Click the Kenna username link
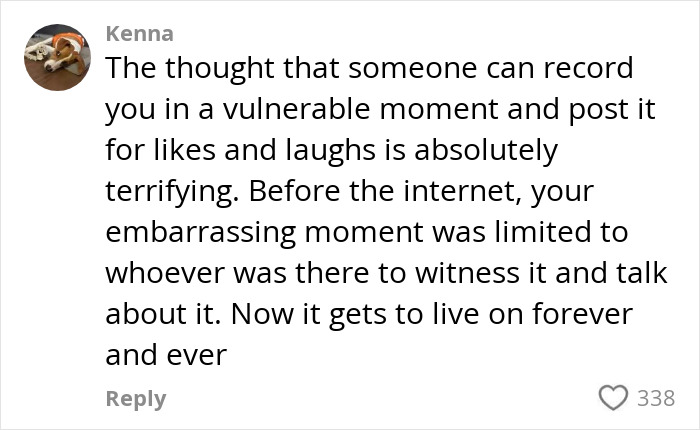This screenshot has height=430, width=700. (139, 34)
